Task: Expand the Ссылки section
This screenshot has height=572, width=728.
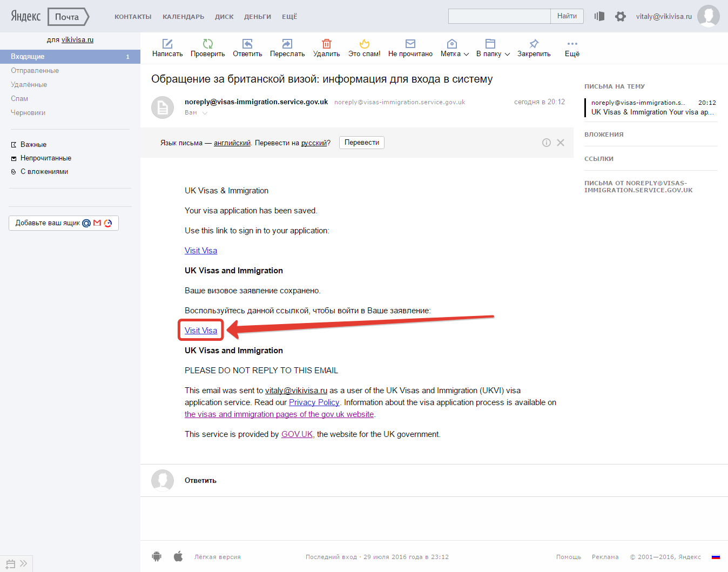Action: pyautogui.click(x=599, y=159)
